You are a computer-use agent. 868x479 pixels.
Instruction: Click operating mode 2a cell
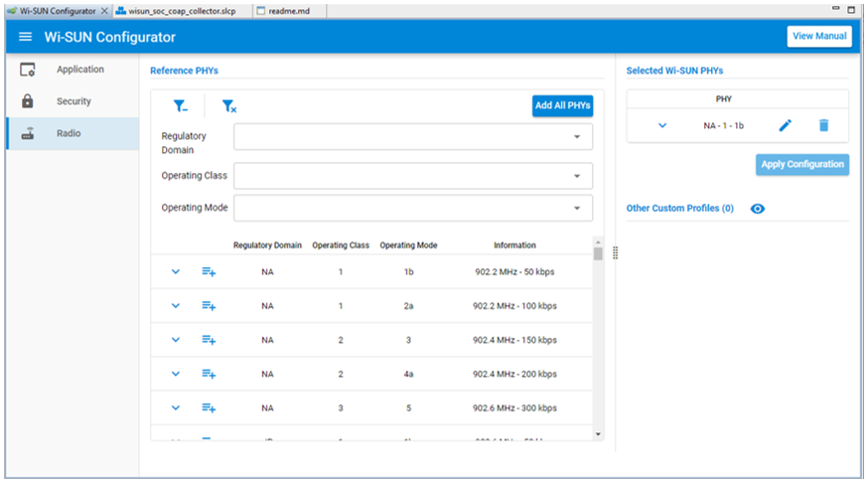408,306
